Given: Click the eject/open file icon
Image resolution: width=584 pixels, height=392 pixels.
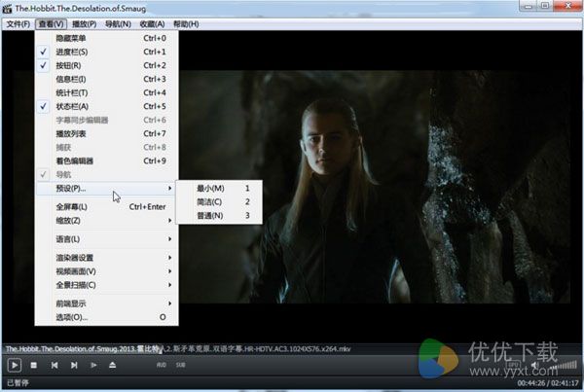Looking at the screenshot, I should tap(113, 365).
